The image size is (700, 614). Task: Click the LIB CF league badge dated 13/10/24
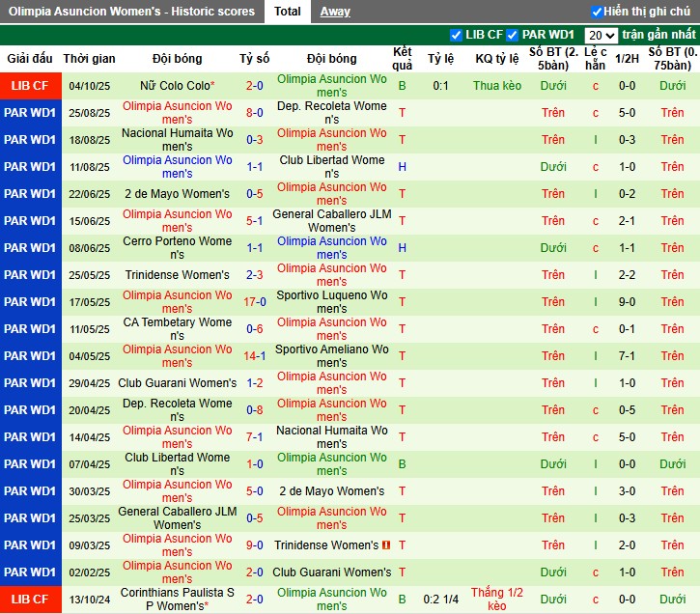click(x=30, y=600)
